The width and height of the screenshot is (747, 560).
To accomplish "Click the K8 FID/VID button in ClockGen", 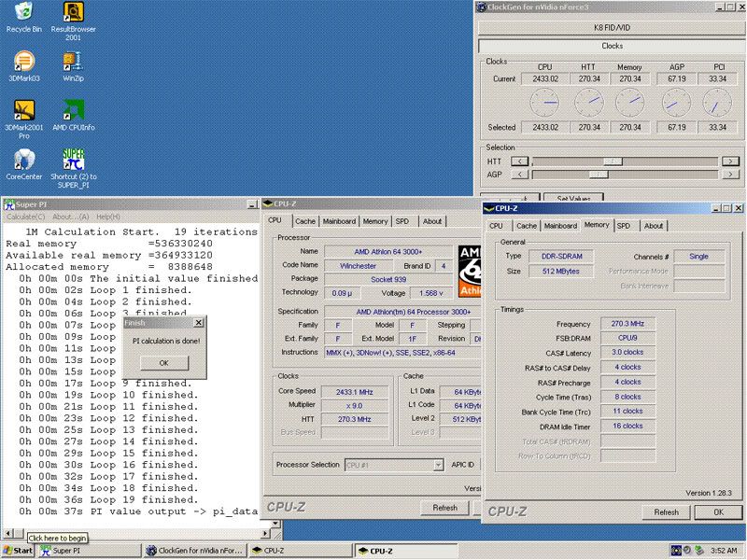I will pos(612,28).
